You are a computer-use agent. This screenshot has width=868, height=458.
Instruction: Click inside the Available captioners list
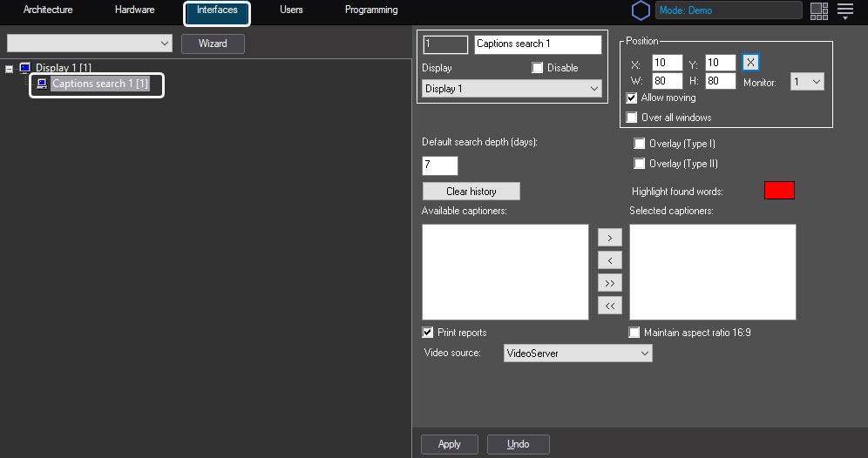[505, 272]
